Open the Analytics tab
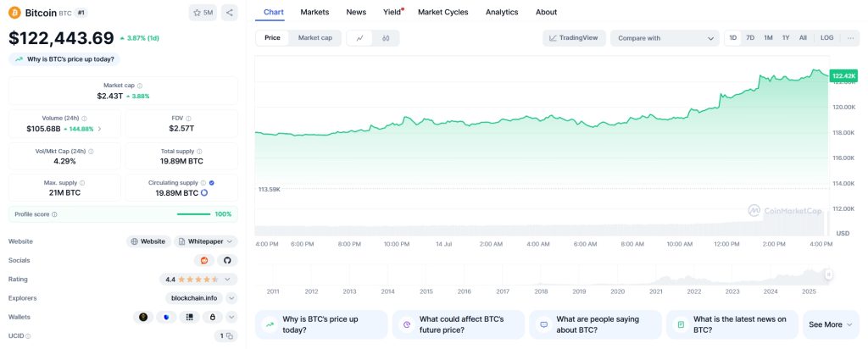Viewport: 868px width, 349px height. (x=502, y=12)
